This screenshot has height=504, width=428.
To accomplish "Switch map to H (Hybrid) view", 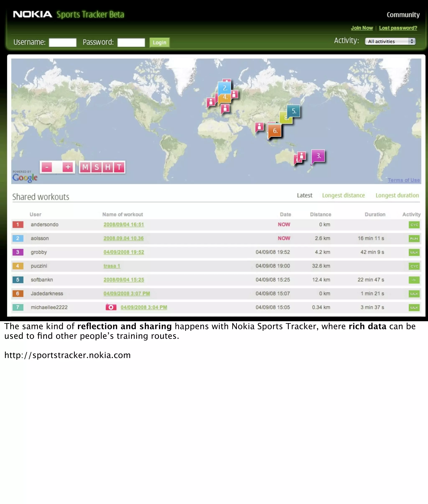I will click(x=108, y=167).
